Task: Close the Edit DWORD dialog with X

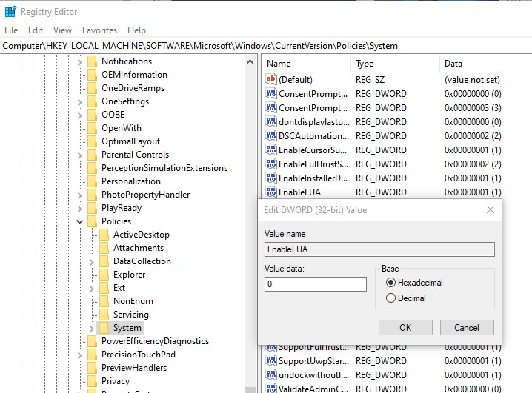Action: 491,209
